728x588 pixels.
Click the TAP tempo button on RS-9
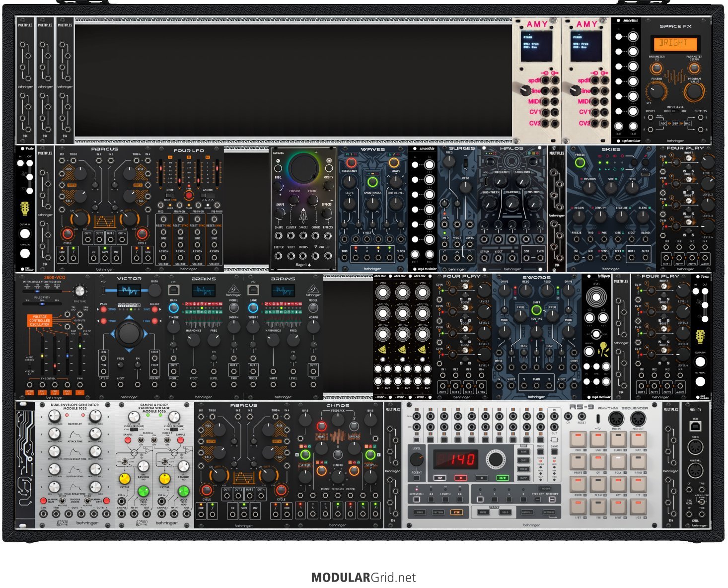click(440, 478)
